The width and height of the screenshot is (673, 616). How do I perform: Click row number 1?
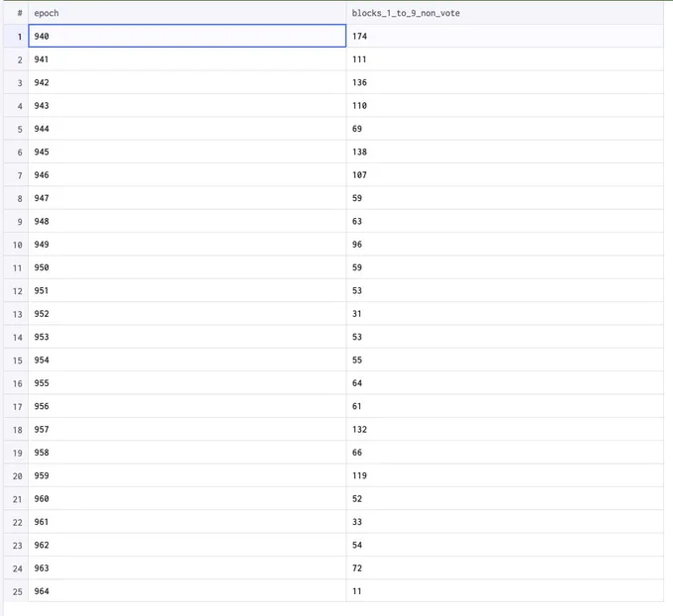click(x=16, y=37)
